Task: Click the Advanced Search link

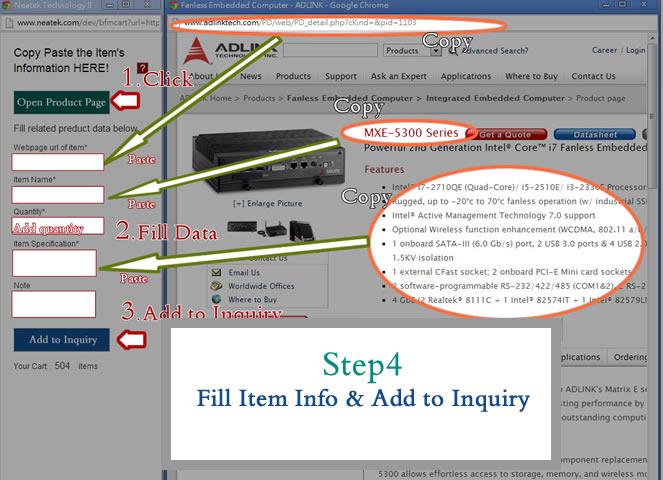Action: pyautogui.click(x=495, y=51)
